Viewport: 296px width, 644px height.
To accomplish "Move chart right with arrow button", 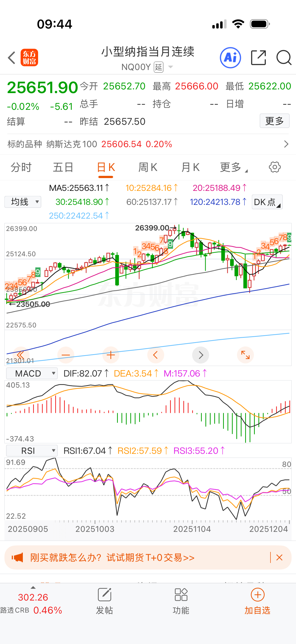I will click(x=201, y=355).
